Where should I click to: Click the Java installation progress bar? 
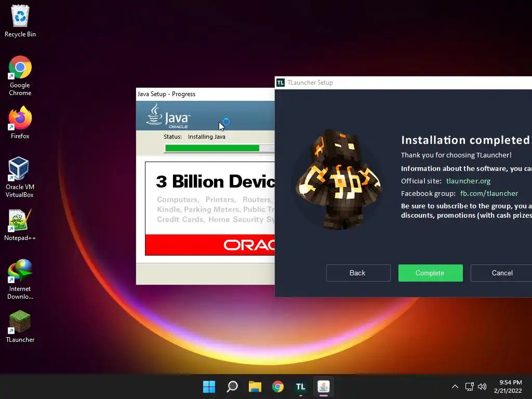[220, 148]
